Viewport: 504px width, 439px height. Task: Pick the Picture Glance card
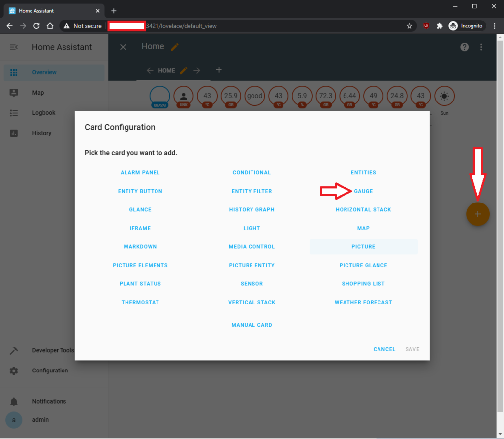363,265
